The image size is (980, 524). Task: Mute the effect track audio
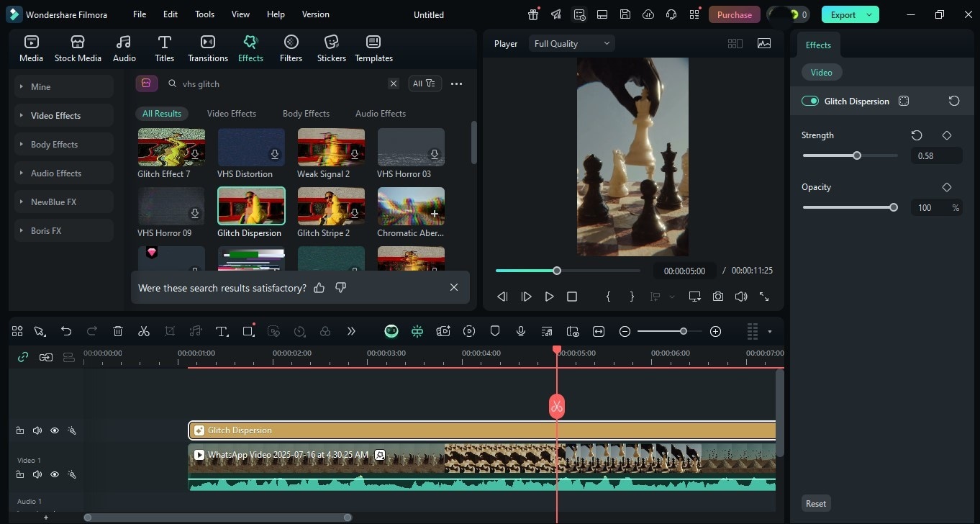pyautogui.click(x=37, y=430)
